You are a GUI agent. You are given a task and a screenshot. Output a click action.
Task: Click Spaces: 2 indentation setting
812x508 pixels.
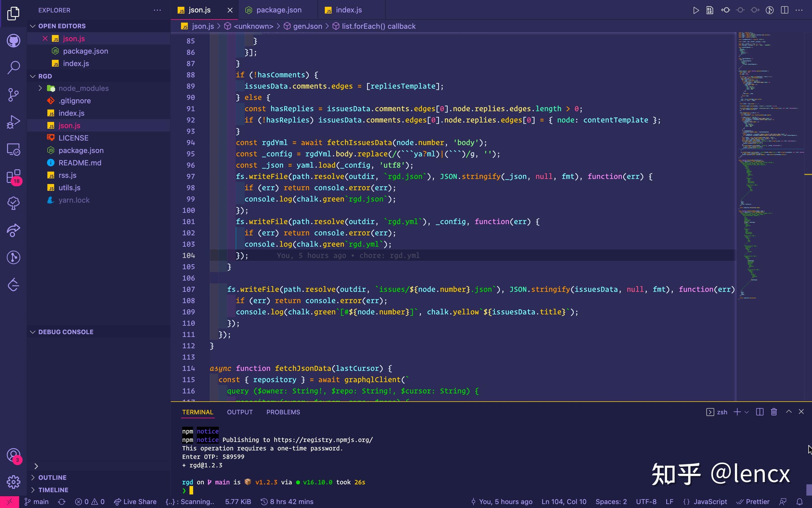(x=611, y=502)
